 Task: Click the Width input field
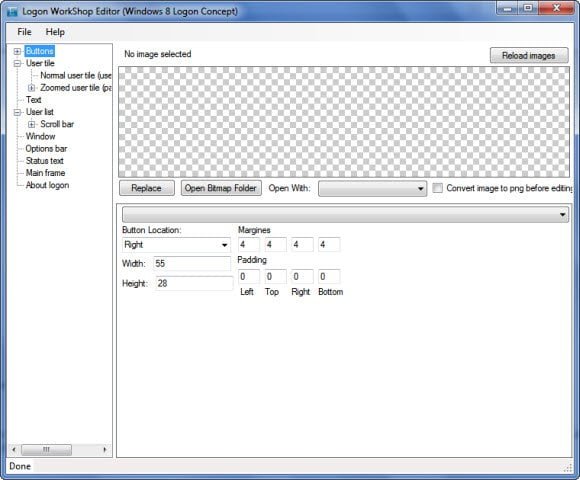point(192,264)
